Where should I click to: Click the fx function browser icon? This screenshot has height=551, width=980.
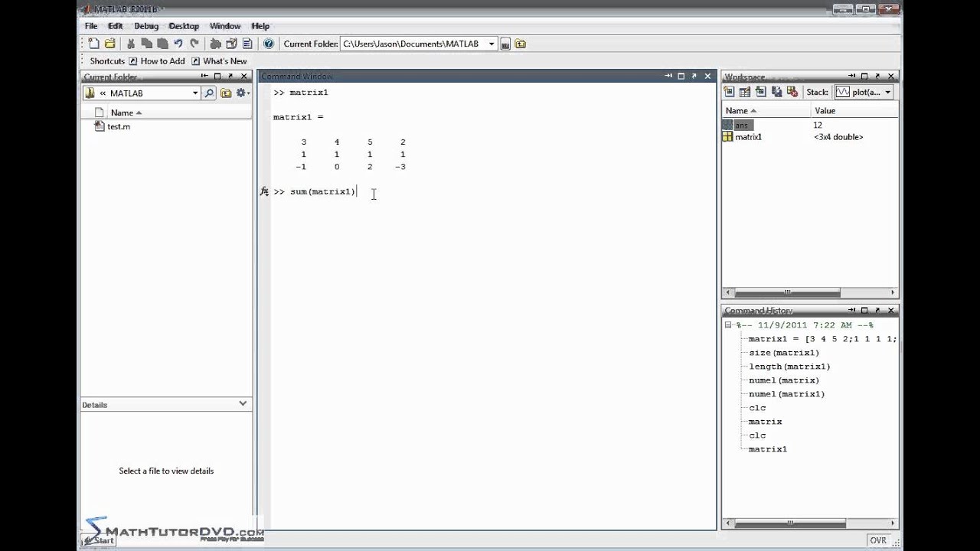point(264,191)
